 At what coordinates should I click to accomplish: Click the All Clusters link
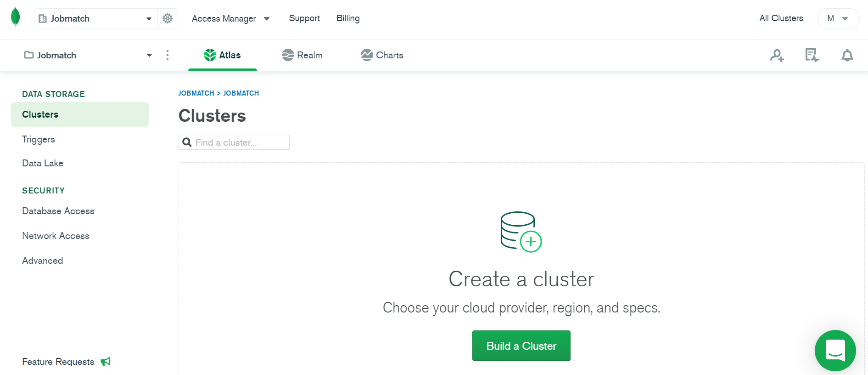[781, 18]
